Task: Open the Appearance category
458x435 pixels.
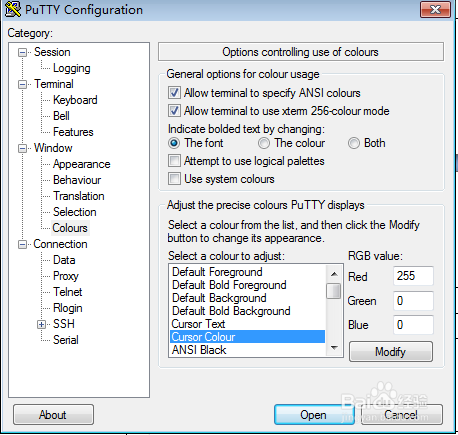Action: click(82, 164)
